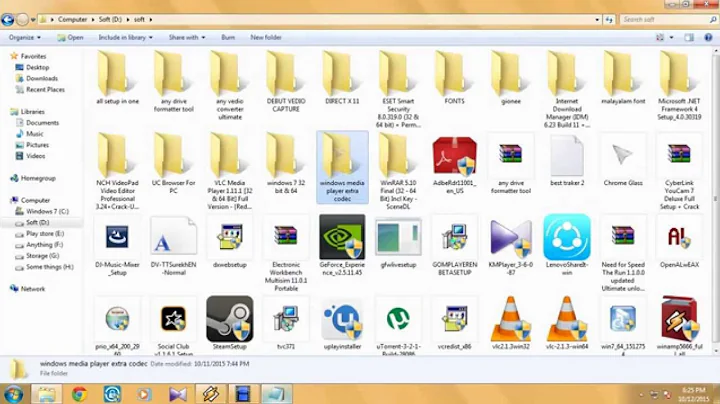Screen dimensions: 720x404
Task: Open Documents library in sidebar
Action: click(42, 123)
